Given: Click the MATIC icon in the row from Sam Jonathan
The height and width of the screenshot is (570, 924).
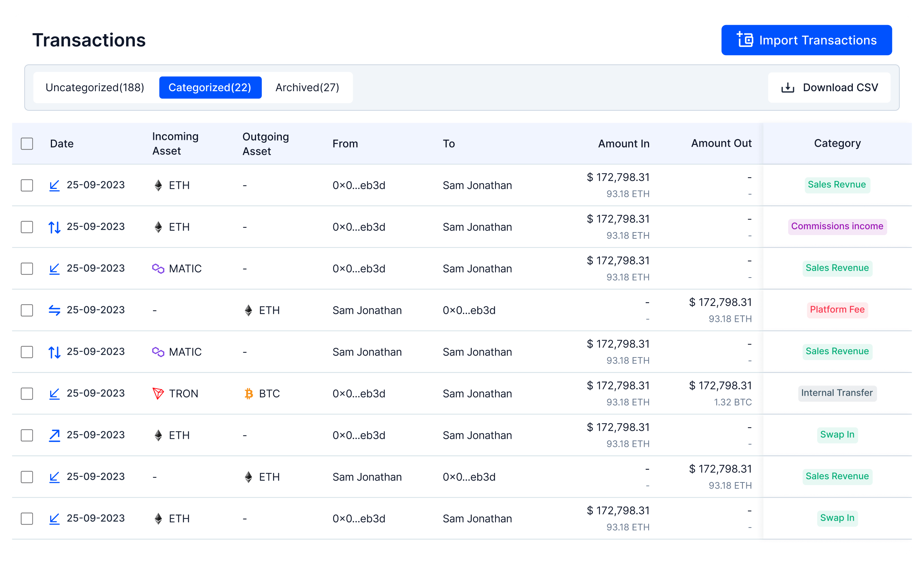Looking at the screenshot, I should coord(158,352).
